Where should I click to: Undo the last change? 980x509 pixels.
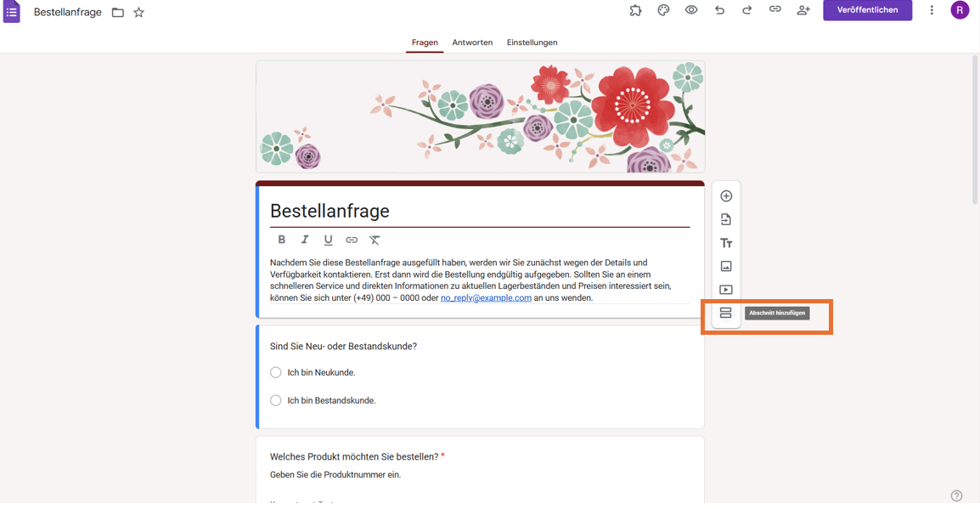(x=718, y=10)
